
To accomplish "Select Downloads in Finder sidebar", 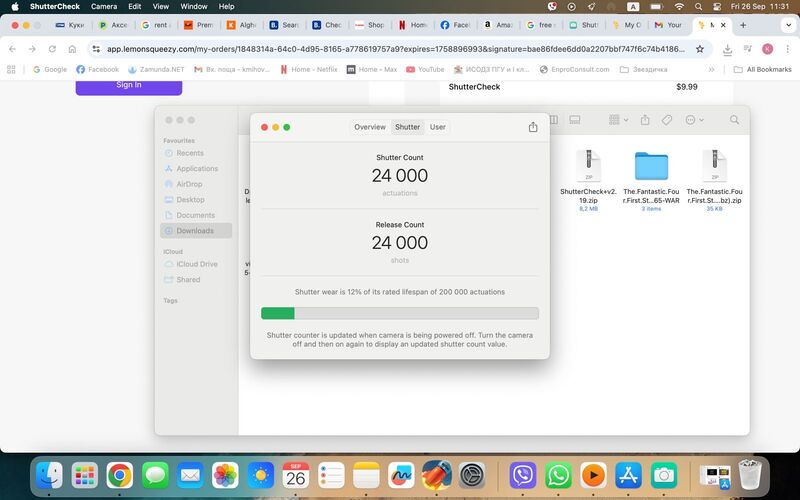I will (195, 231).
